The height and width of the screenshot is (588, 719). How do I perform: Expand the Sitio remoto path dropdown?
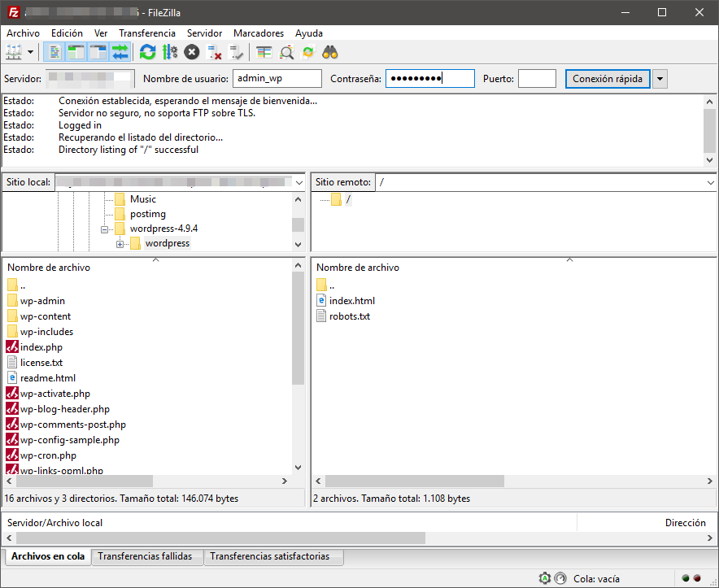click(710, 182)
